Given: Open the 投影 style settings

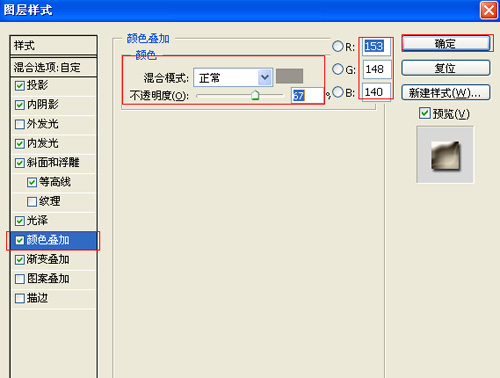Looking at the screenshot, I should coord(37,85).
